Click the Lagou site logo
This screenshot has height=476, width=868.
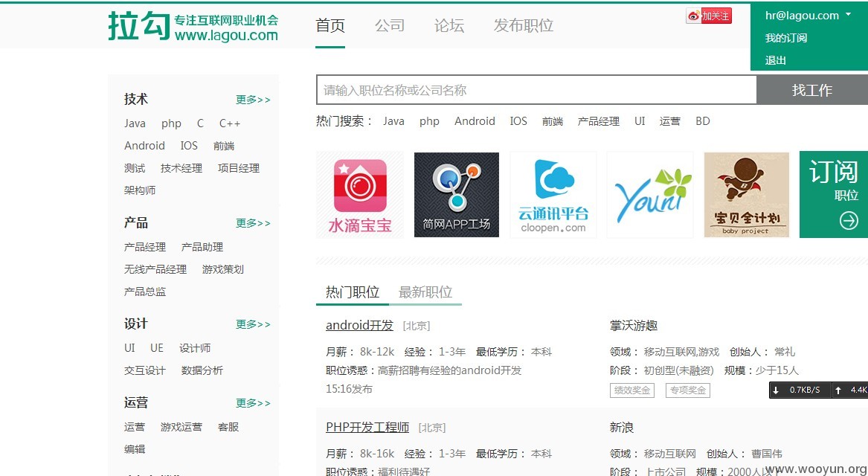pyautogui.click(x=193, y=26)
